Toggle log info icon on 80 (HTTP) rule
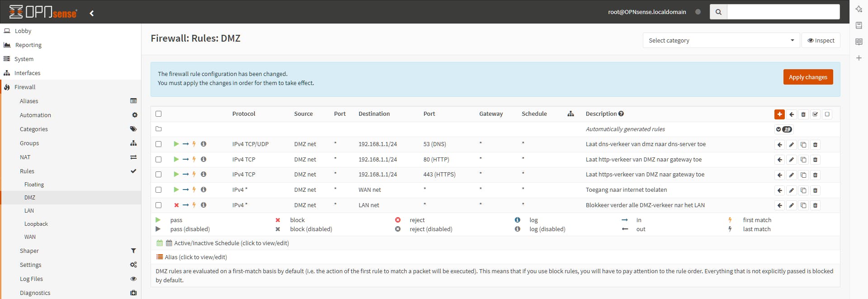 tap(203, 159)
